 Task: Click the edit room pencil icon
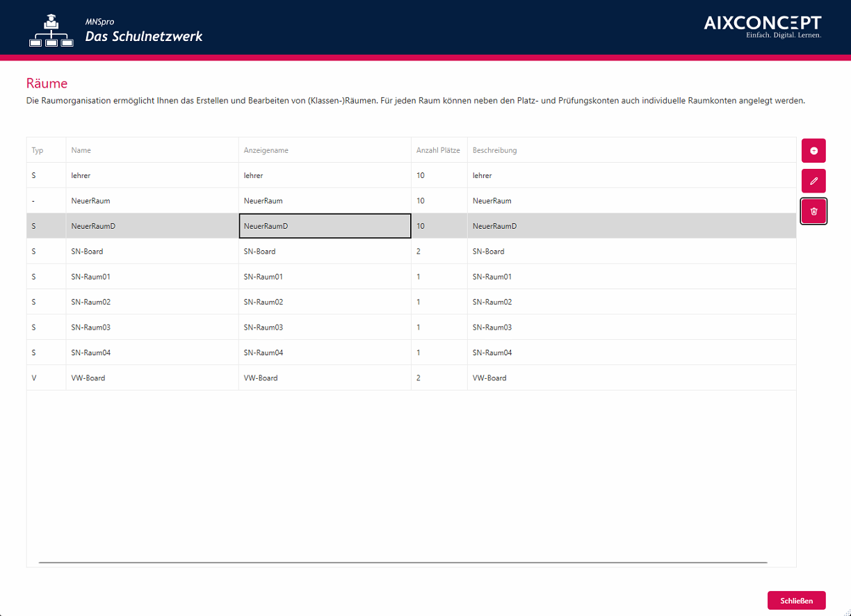pos(813,181)
